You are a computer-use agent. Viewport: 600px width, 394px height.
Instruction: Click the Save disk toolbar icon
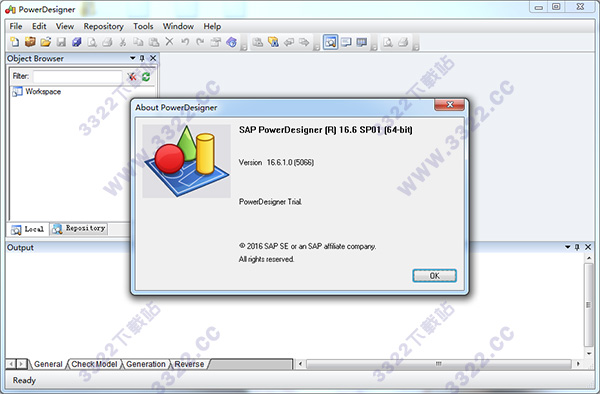61,42
